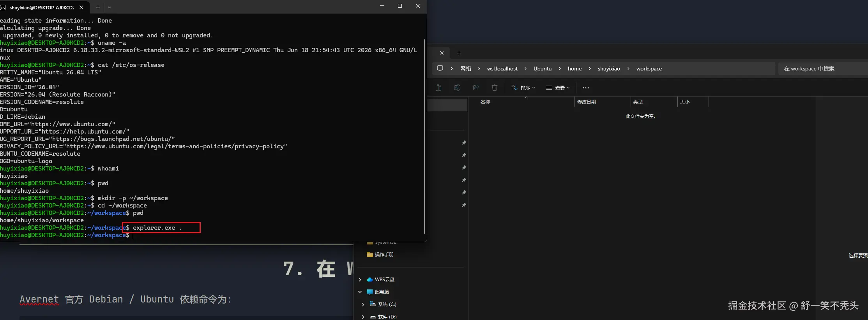868x320 pixels.
Task: Expand chevron after shuyixiao in address bar
Action: pyautogui.click(x=628, y=69)
